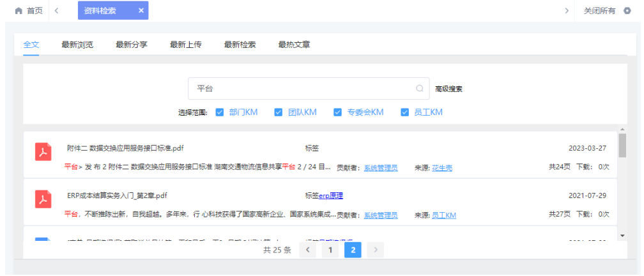Click the home icon beside 首页

19,11
